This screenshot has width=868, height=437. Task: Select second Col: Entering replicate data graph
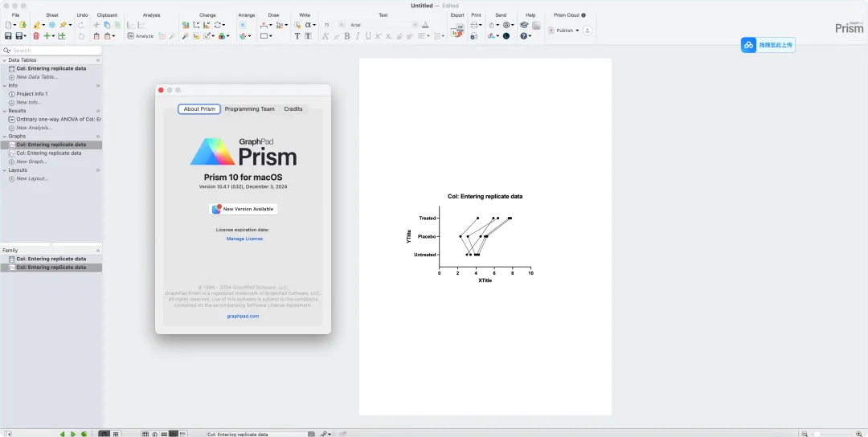tap(49, 153)
